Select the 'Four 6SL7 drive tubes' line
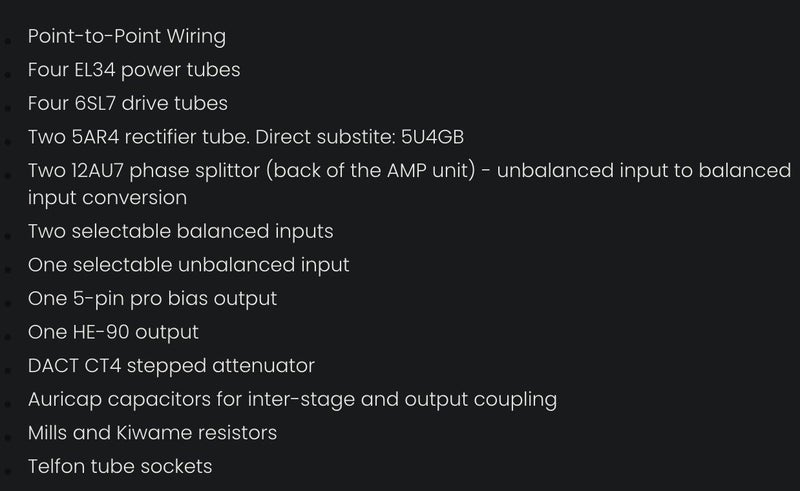This screenshot has width=800, height=491. click(x=128, y=103)
